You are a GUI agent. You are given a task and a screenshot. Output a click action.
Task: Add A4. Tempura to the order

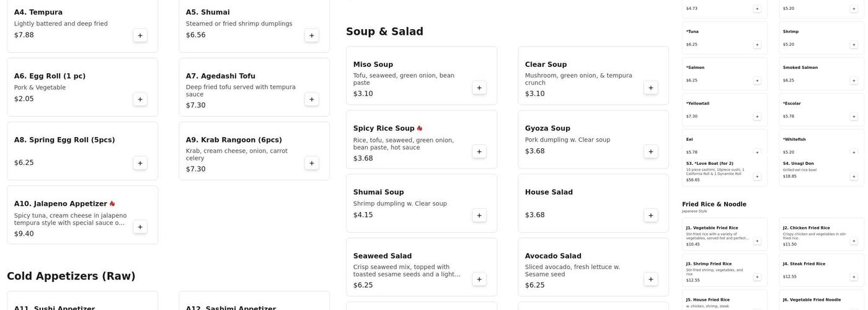[x=140, y=35]
